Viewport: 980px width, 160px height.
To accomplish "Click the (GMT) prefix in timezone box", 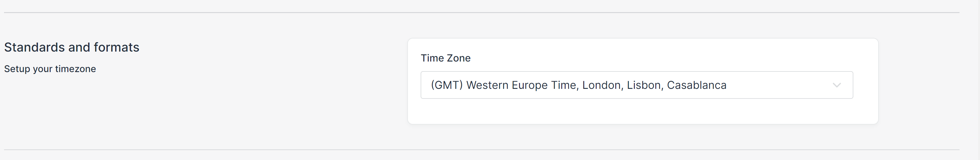I will [x=447, y=85].
